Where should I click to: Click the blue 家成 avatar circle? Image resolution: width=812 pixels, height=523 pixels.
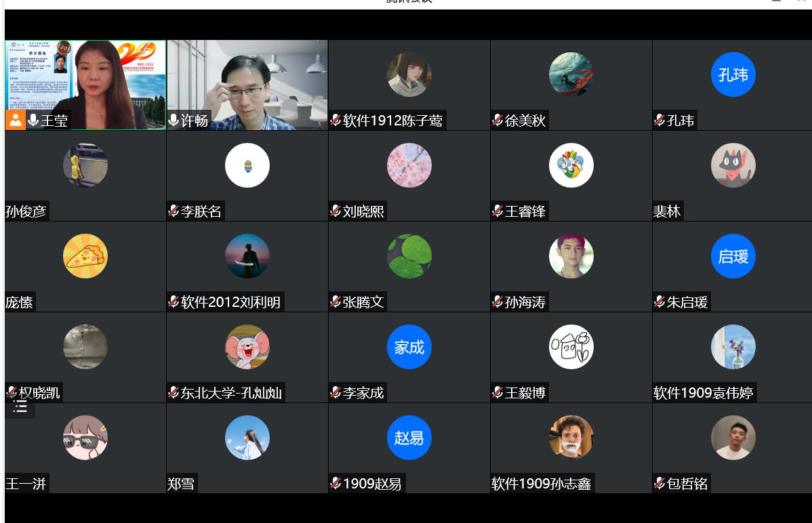point(409,347)
